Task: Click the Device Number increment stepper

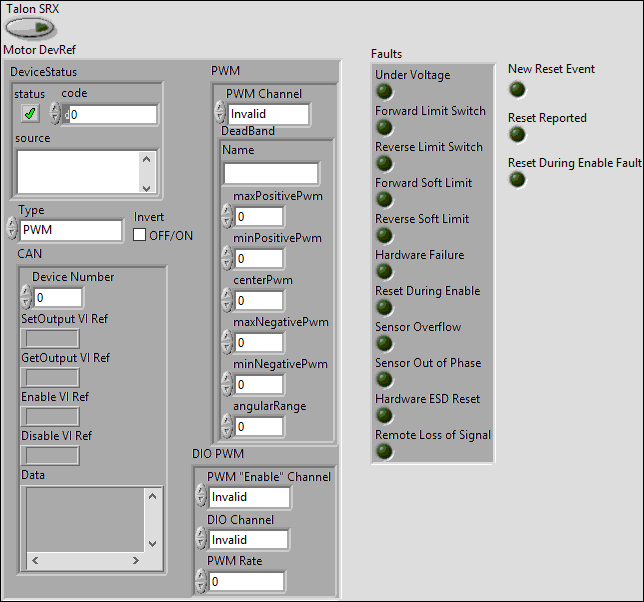Action: tap(26, 292)
